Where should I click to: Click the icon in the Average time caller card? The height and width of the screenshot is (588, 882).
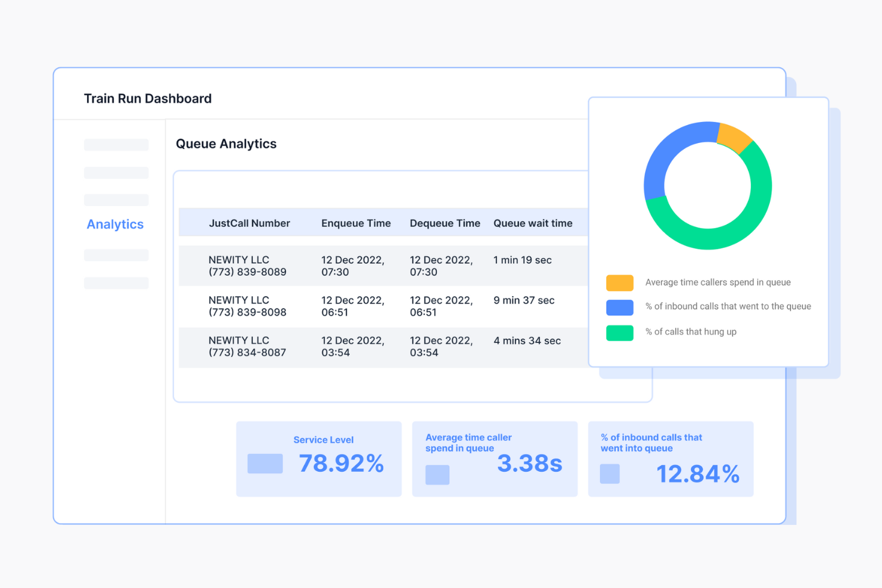437,475
